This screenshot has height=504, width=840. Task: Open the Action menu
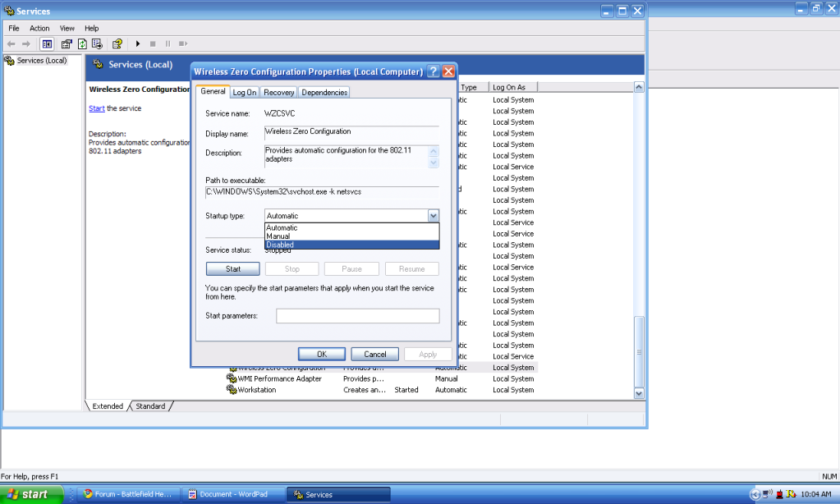pyautogui.click(x=39, y=29)
